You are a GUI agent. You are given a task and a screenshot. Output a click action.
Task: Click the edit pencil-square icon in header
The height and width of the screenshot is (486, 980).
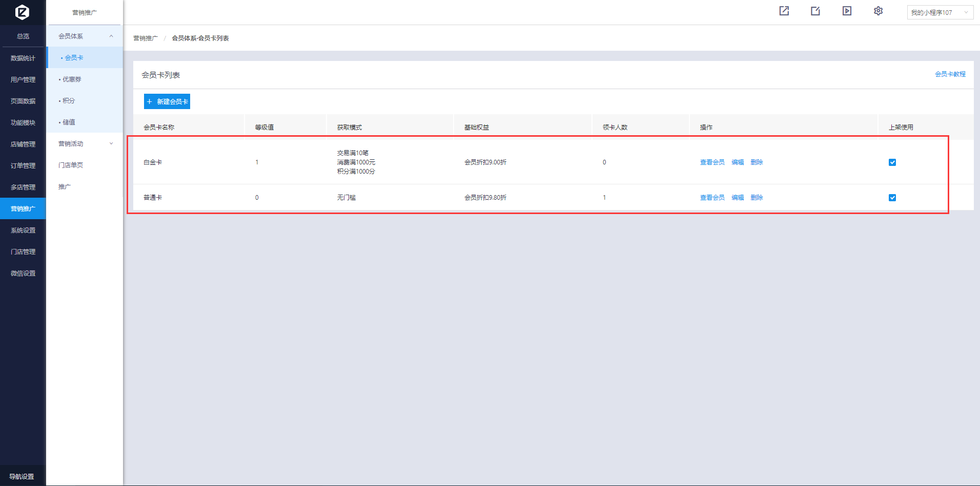click(x=815, y=11)
